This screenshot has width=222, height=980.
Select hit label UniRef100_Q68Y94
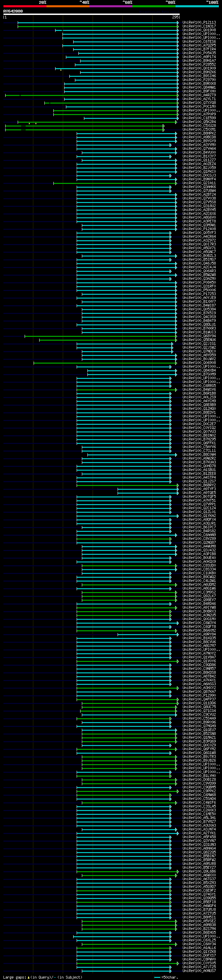pyautogui.click(x=199, y=336)
